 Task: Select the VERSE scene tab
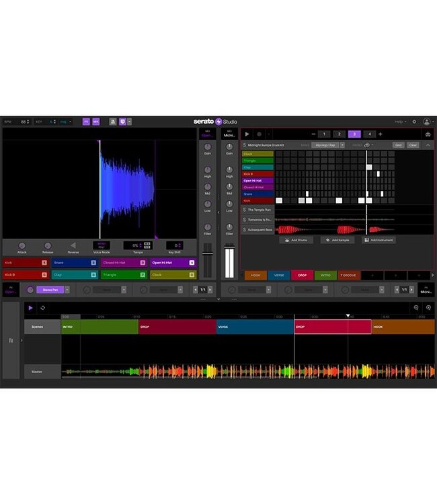pyautogui.click(x=279, y=276)
